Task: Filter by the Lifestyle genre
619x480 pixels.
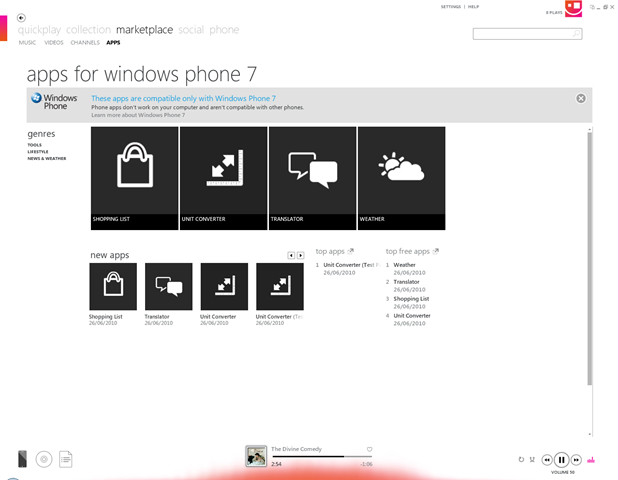Action: click(38, 152)
